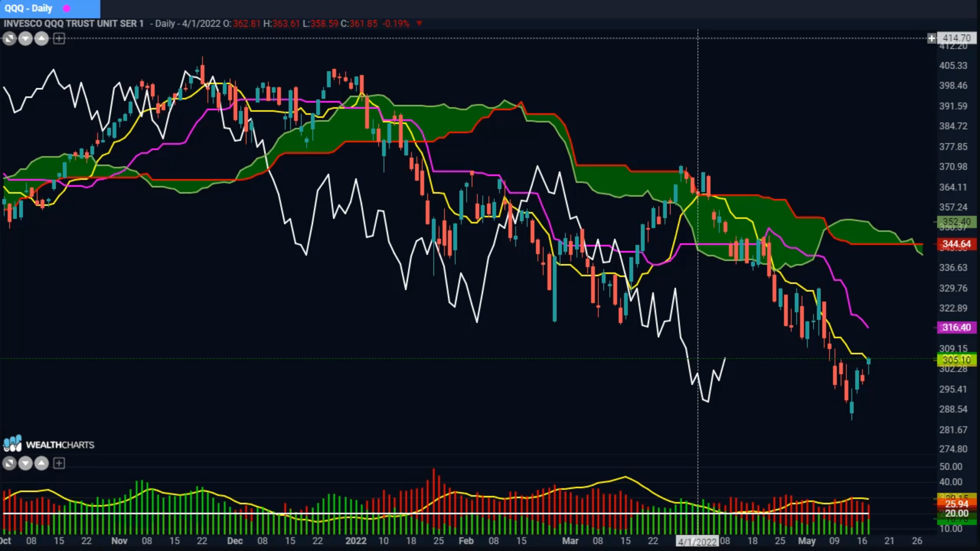
Task: Click the red 344.64 price label
Action: pos(957,244)
